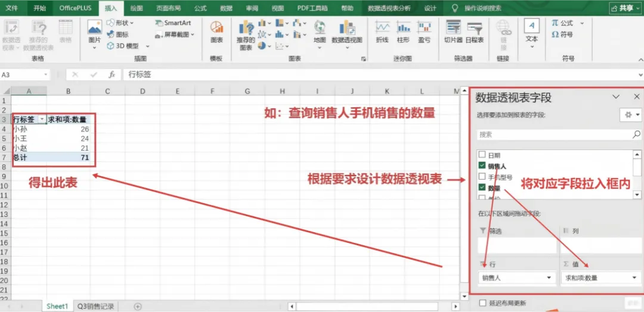
Task: Collapse the ribbon with the chevron
Action: [x=640, y=59]
